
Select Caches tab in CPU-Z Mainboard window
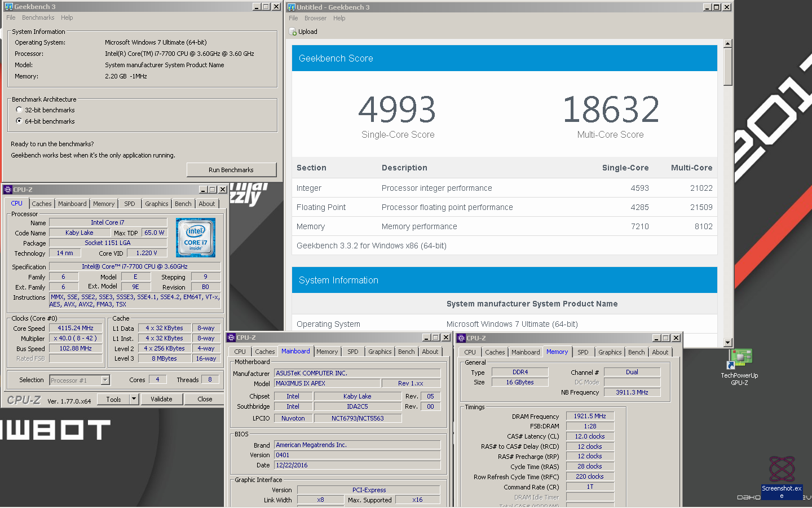coord(265,352)
